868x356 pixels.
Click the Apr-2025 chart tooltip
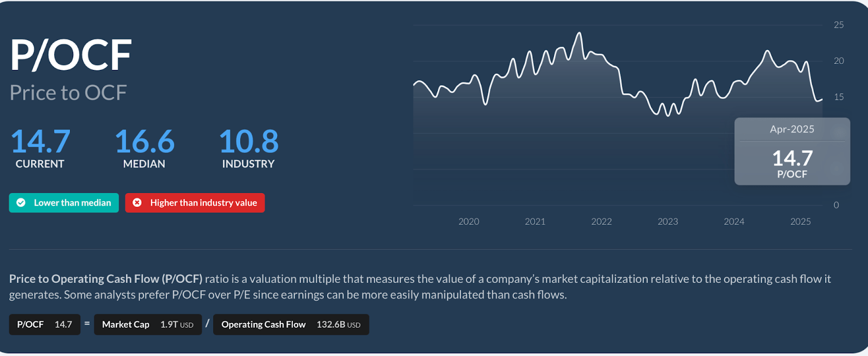pos(792,152)
